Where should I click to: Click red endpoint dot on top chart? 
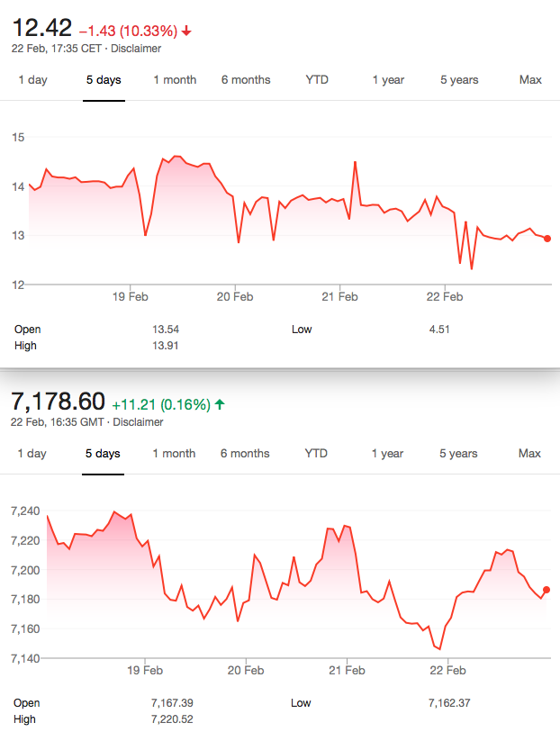point(548,239)
